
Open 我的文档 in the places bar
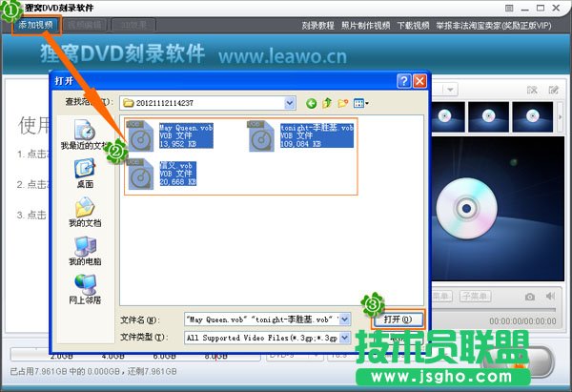point(85,212)
